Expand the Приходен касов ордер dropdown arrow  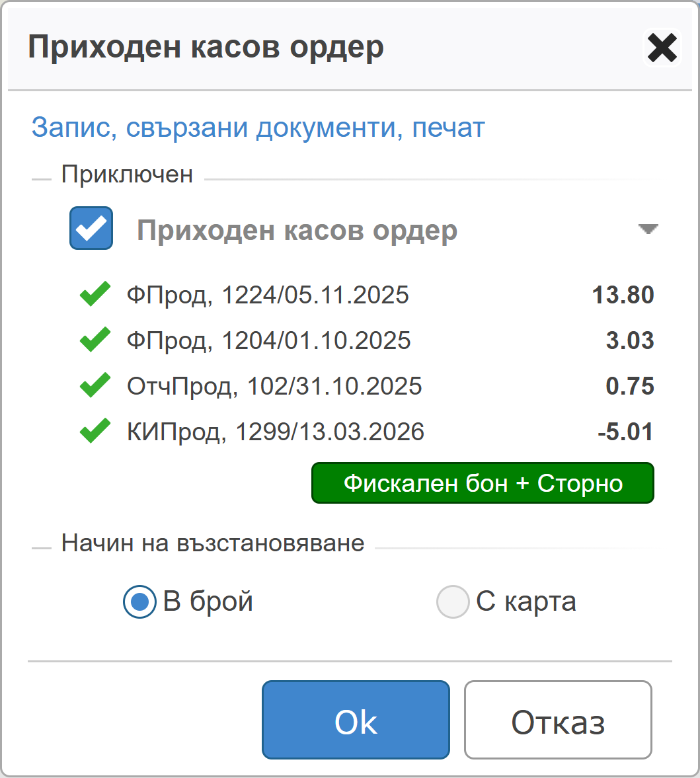(648, 229)
